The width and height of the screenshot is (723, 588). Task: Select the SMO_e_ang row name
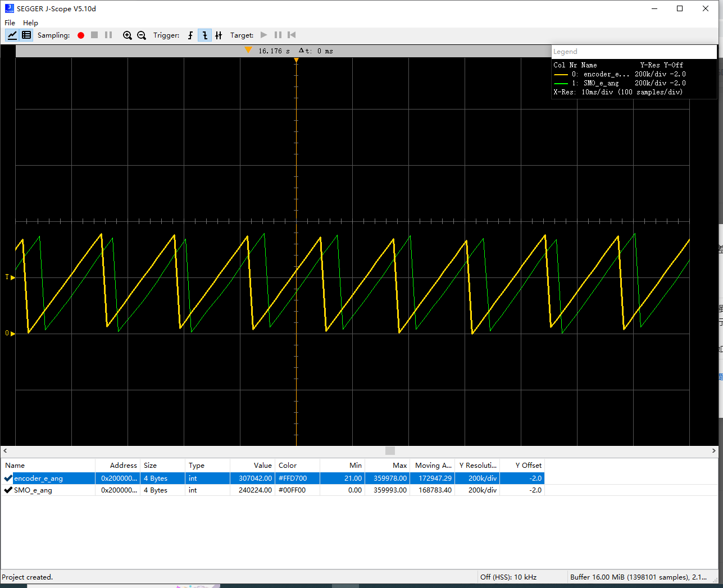coord(33,490)
